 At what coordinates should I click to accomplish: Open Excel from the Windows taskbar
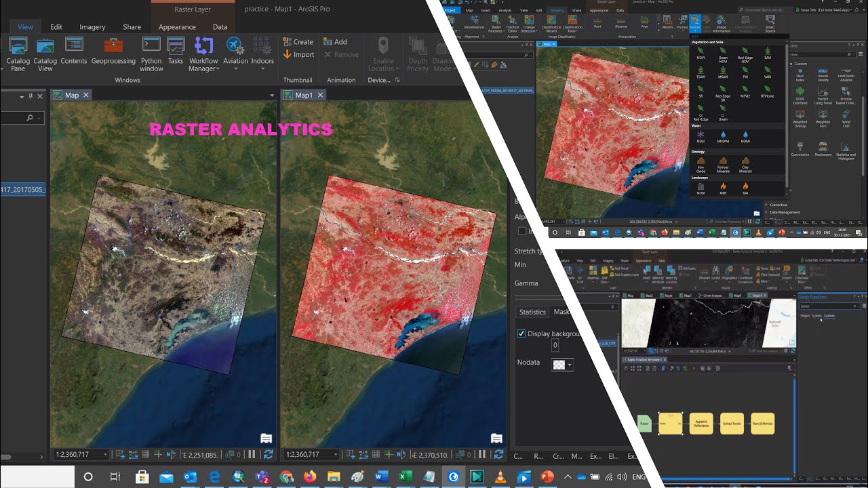[405, 477]
